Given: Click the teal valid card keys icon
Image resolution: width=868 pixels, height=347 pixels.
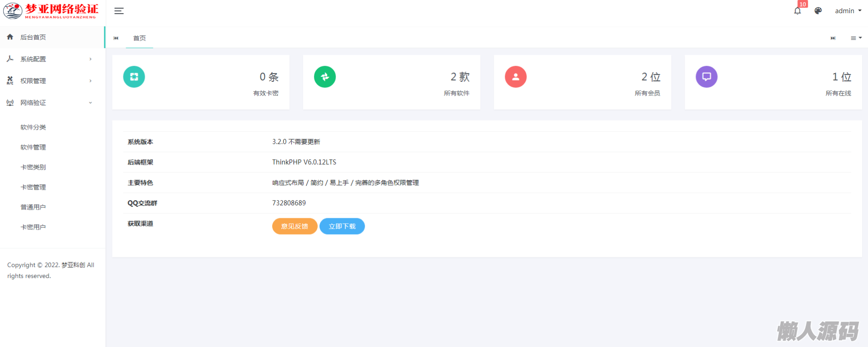Looking at the screenshot, I should [134, 77].
